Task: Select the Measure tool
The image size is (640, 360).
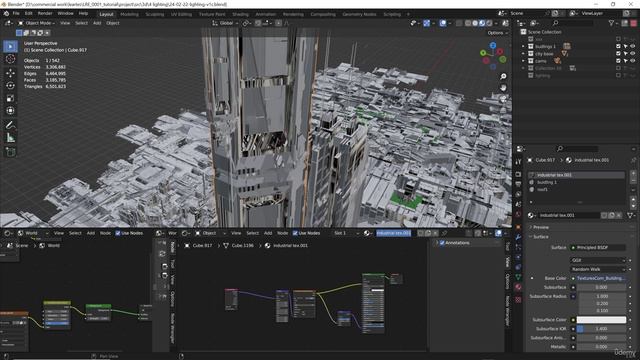Action: [11, 138]
